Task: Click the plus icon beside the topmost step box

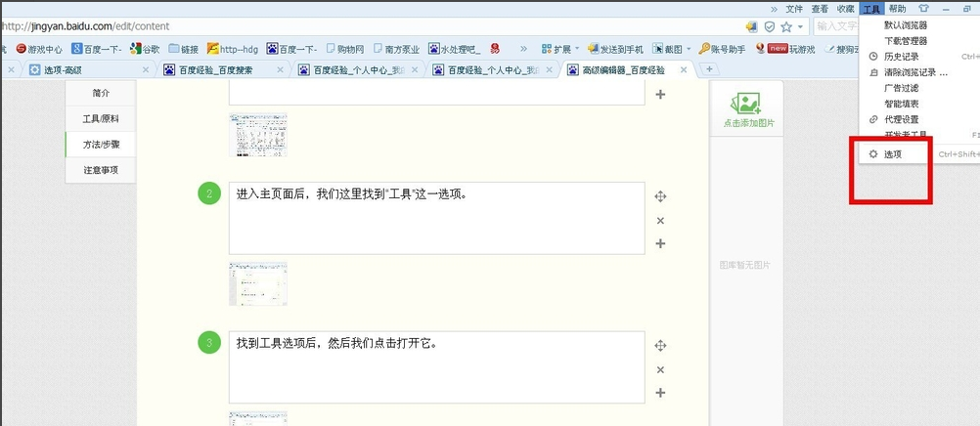Action: point(660,95)
